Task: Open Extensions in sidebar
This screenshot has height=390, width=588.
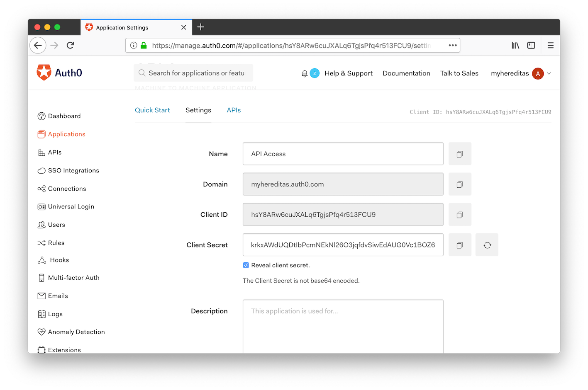Action: 64,350
